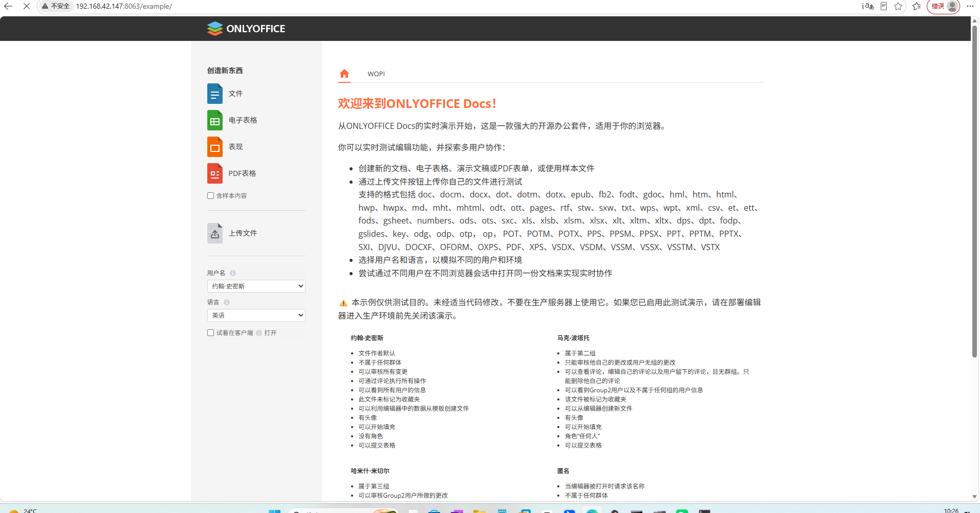Open the home tab house icon

344,74
